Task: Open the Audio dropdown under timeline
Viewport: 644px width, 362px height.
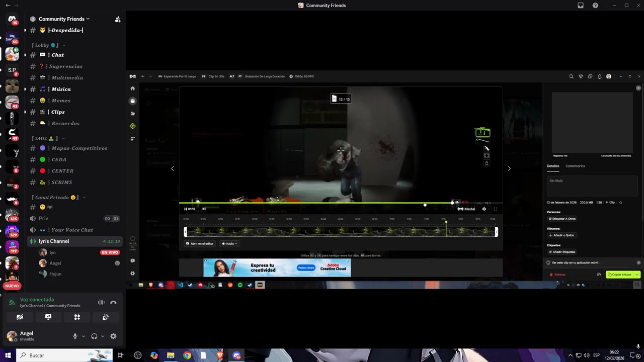Action: pos(229,243)
